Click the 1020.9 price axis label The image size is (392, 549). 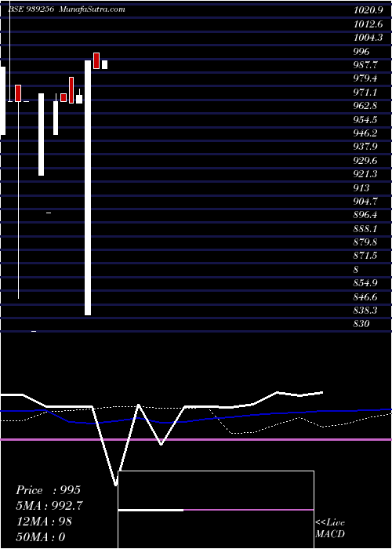click(x=368, y=10)
